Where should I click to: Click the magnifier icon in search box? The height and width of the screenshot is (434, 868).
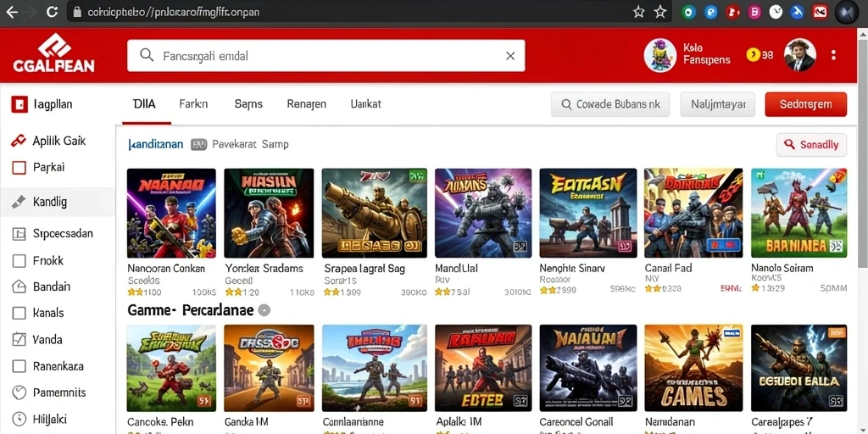pyautogui.click(x=146, y=55)
